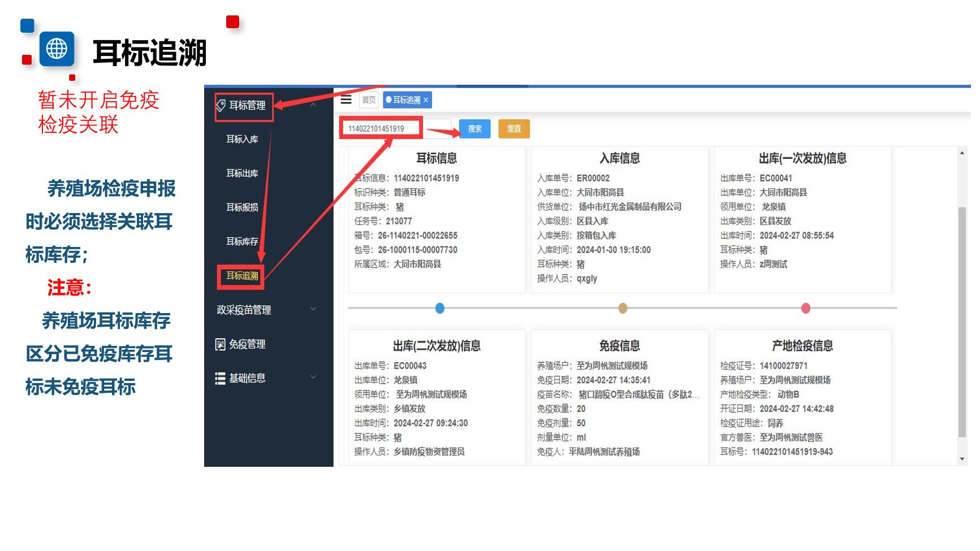Go to 耳标库存 page
Screen dimensions: 980x551
[242, 241]
